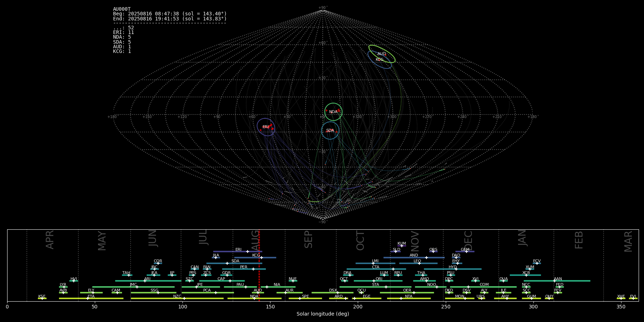Click the SSG shower bar label

click(155, 291)
